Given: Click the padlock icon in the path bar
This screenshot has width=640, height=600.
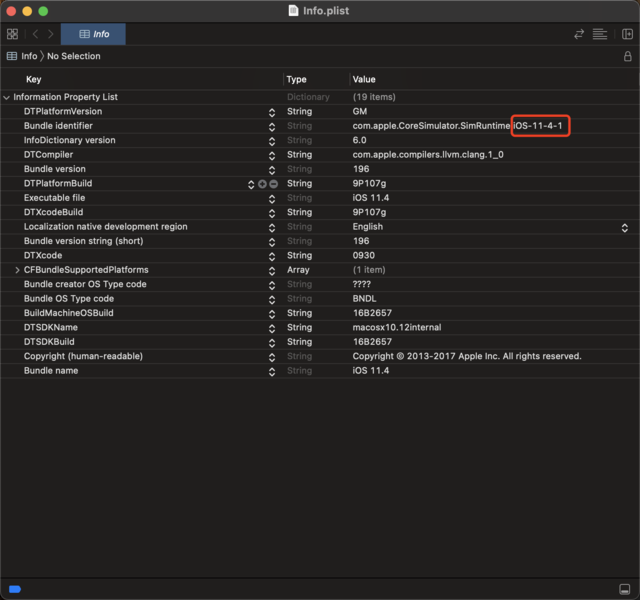Looking at the screenshot, I should pos(627,57).
